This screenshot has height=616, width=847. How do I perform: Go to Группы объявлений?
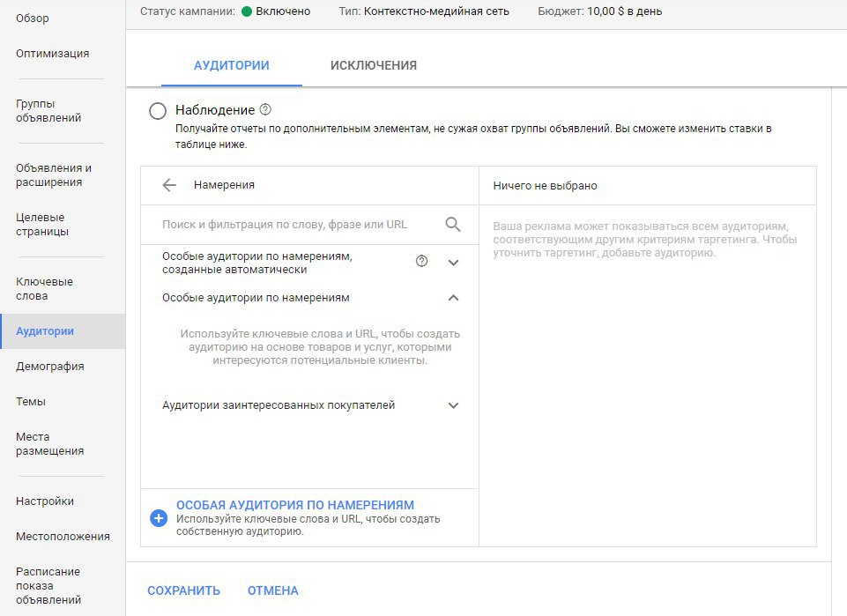pyautogui.click(x=48, y=111)
